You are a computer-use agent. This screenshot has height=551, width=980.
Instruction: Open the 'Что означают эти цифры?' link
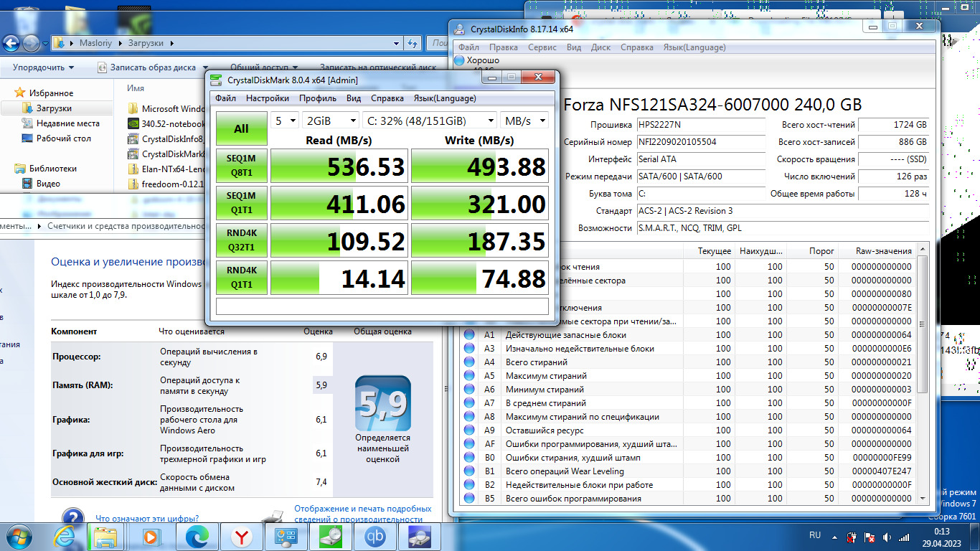(147, 518)
